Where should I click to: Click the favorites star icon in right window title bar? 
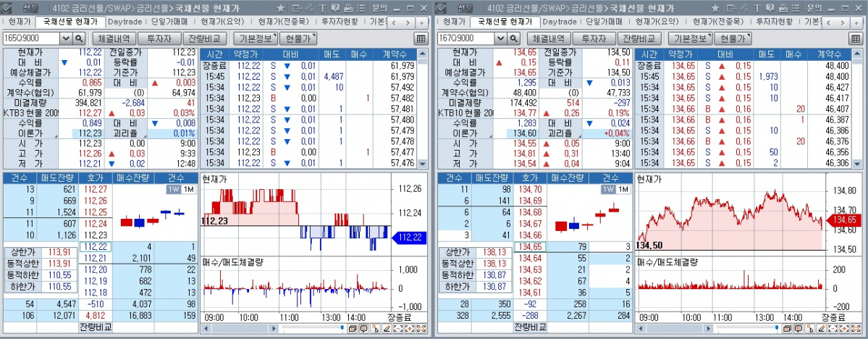click(x=715, y=8)
